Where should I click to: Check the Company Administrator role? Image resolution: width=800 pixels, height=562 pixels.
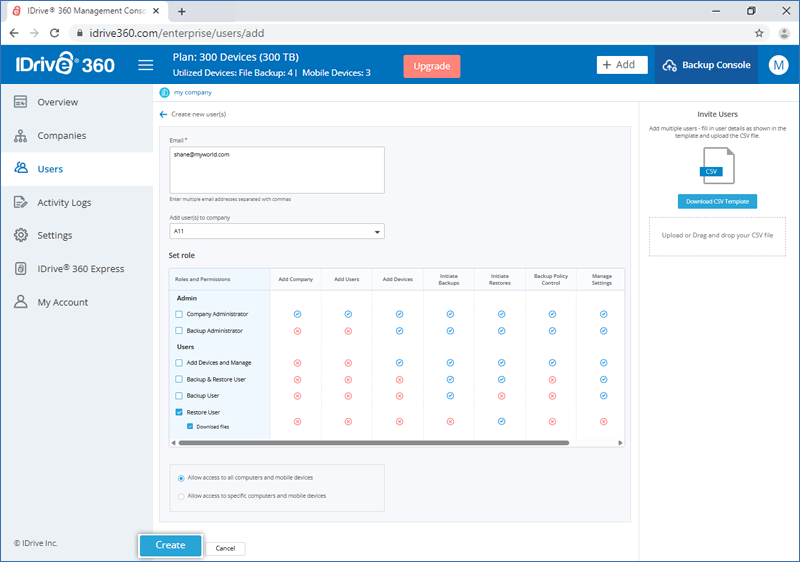(x=179, y=314)
